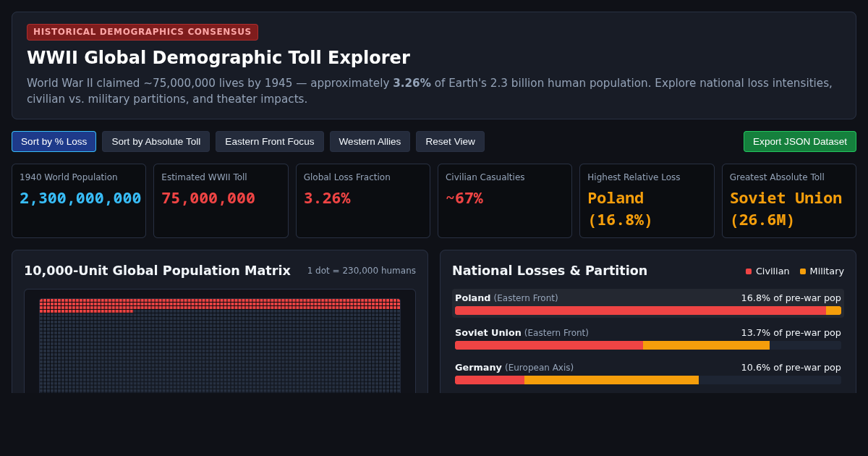The height and width of the screenshot is (456, 868).
Task: Click Reset View button
Action: [x=450, y=142]
